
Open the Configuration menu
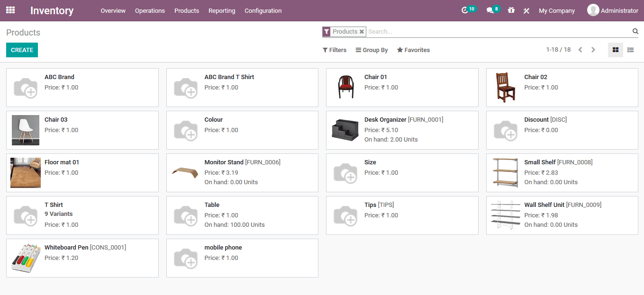(x=263, y=10)
